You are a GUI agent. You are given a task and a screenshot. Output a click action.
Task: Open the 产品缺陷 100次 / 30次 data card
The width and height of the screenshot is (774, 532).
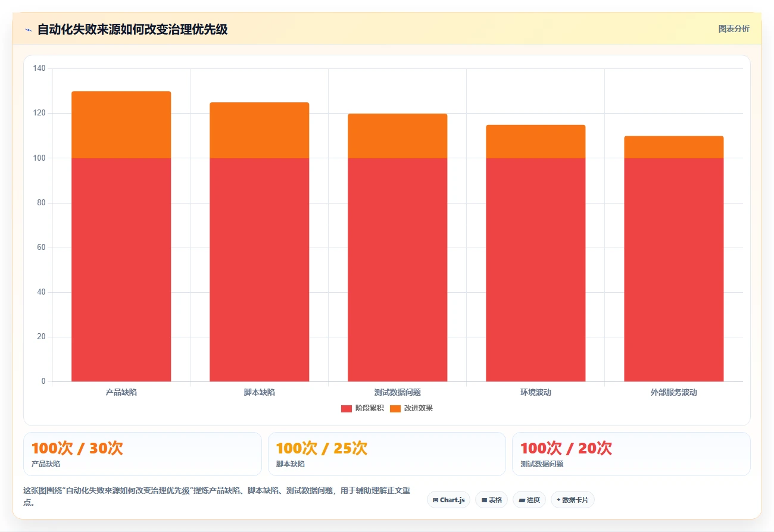(142, 454)
